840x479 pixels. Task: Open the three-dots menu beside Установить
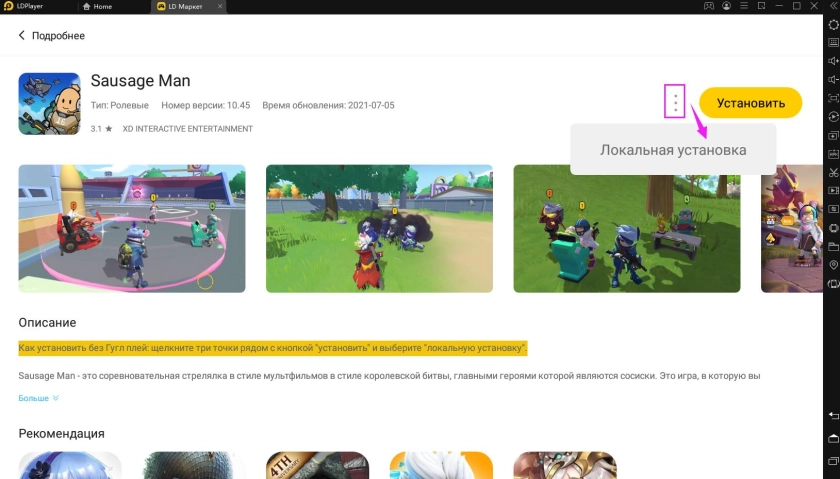(x=675, y=102)
